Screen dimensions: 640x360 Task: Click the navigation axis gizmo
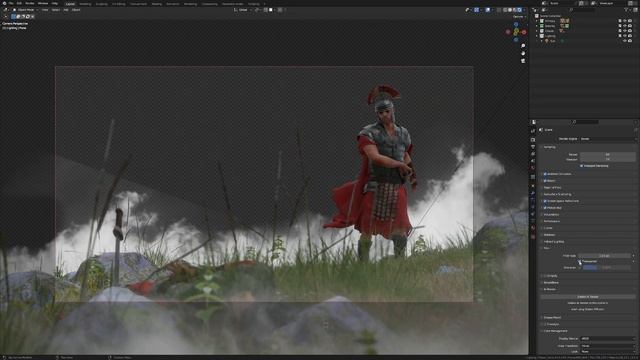(x=516, y=32)
